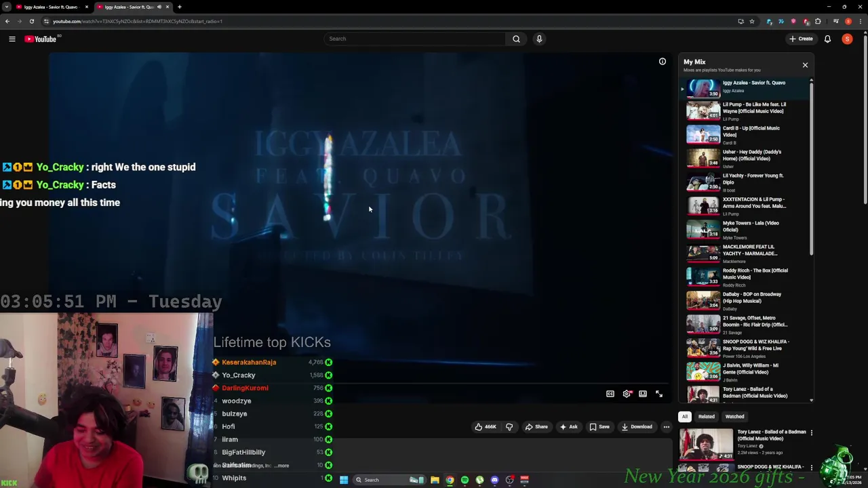Open the YouTube hamburger guide menu
Screen dimensions: 868x488
(x=12, y=39)
